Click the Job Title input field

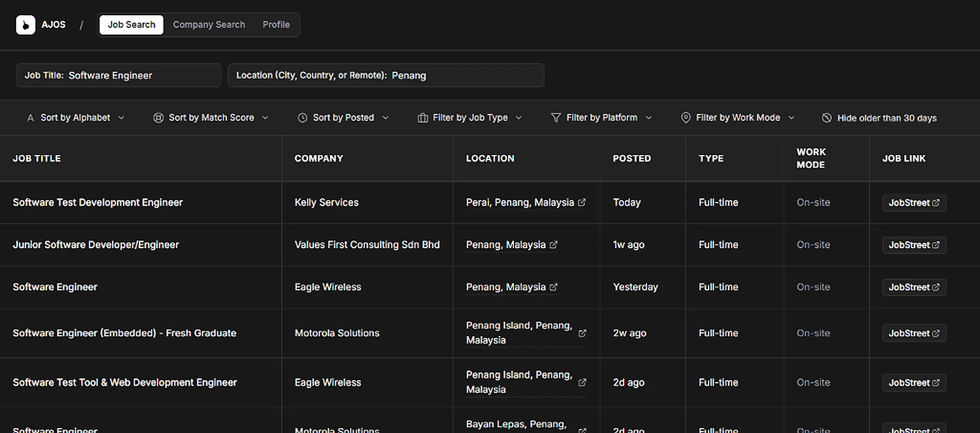(x=119, y=75)
